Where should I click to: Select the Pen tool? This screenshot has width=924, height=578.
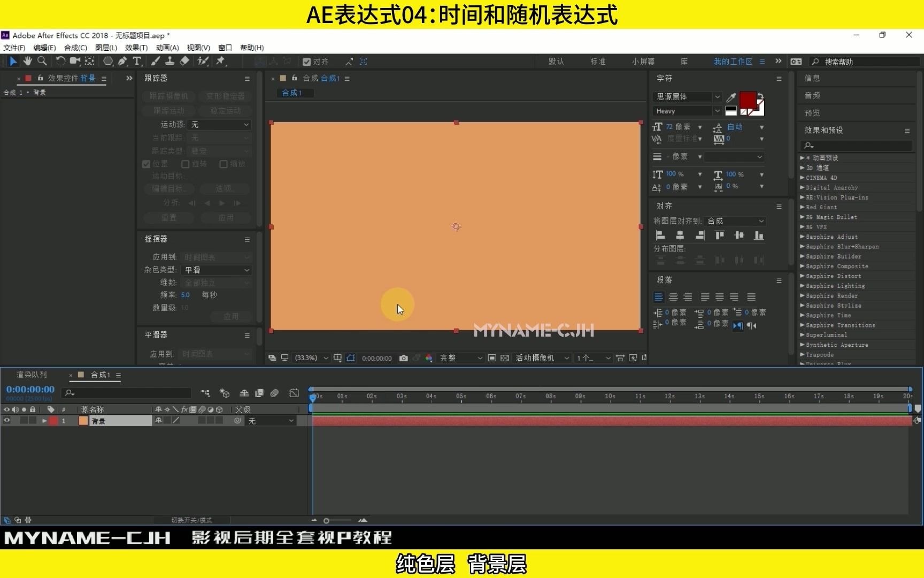(122, 61)
